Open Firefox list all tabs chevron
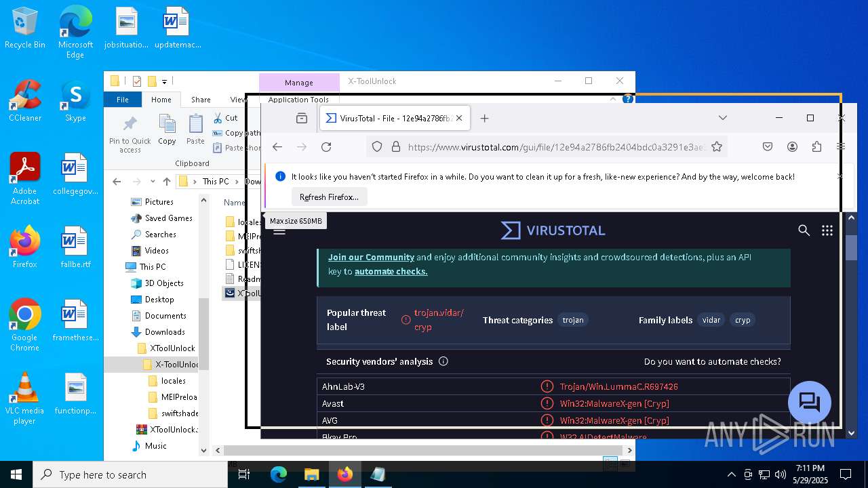 pos(723,118)
